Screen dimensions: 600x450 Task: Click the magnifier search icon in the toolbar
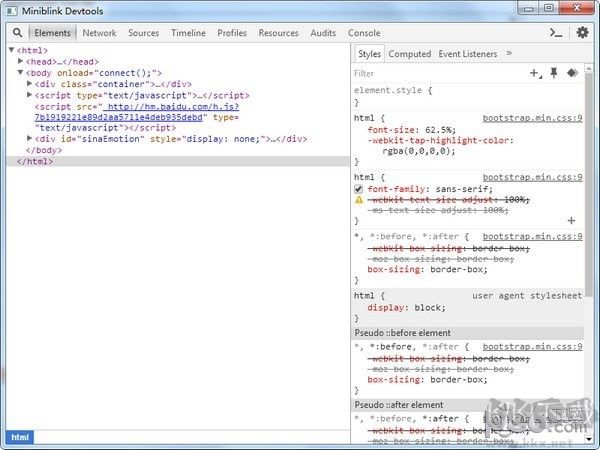(x=17, y=33)
